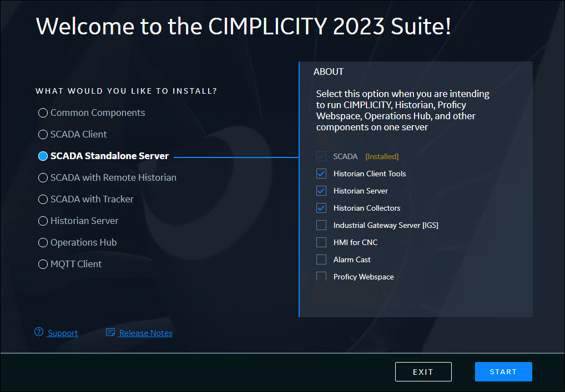
Task: Click the Support question mark icon
Action: tap(39, 332)
